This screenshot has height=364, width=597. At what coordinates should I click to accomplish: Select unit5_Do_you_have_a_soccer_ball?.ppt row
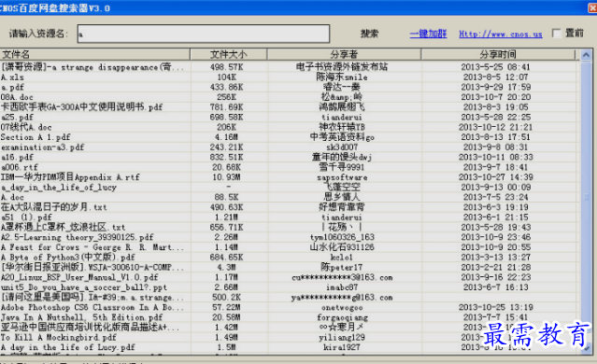tap(290, 287)
